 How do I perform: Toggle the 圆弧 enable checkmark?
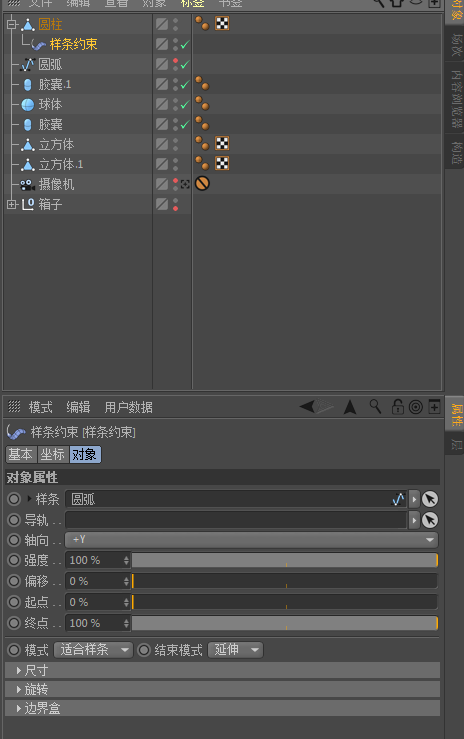(185, 65)
